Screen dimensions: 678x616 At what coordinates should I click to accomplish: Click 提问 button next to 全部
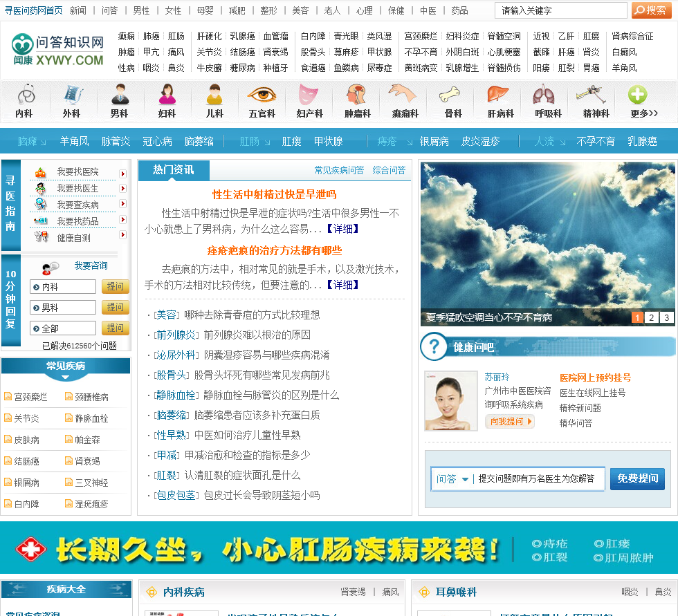[x=116, y=328]
